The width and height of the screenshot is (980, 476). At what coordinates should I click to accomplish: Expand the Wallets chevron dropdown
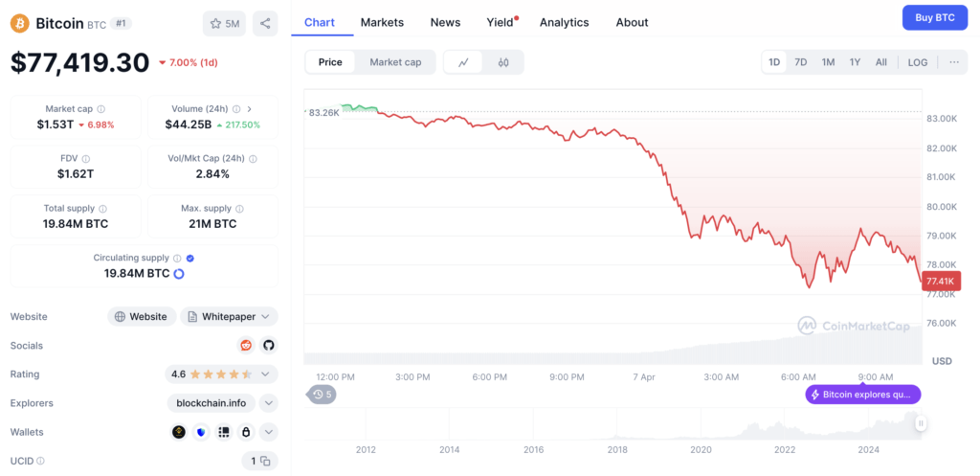268,432
